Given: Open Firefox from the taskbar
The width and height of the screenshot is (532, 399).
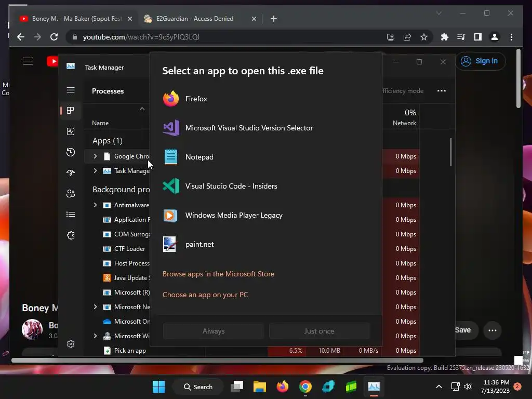Looking at the screenshot, I should coord(282,387).
